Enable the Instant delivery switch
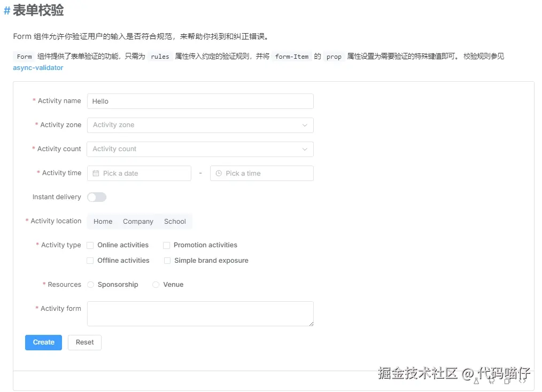Screen dimensions: 542x392 click(x=96, y=197)
